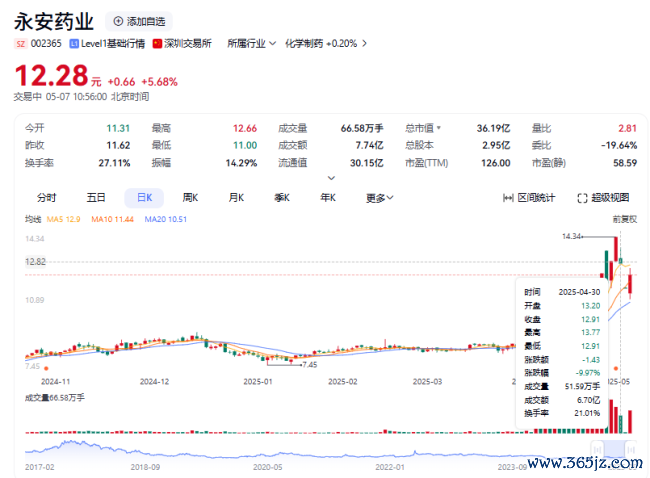Click 流通值 value 30.15亿
The height and width of the screenshot is (478, 650).
(366, 163)
